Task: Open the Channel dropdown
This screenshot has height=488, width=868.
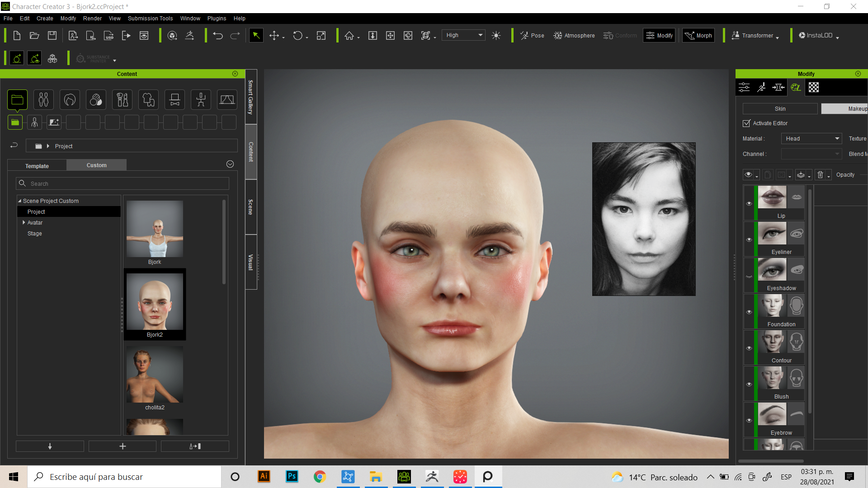Action: 811,154
